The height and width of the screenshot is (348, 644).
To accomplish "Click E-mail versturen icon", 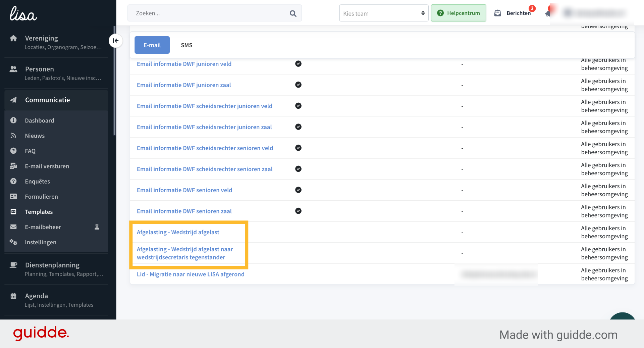I will click(x=13, y=166).
